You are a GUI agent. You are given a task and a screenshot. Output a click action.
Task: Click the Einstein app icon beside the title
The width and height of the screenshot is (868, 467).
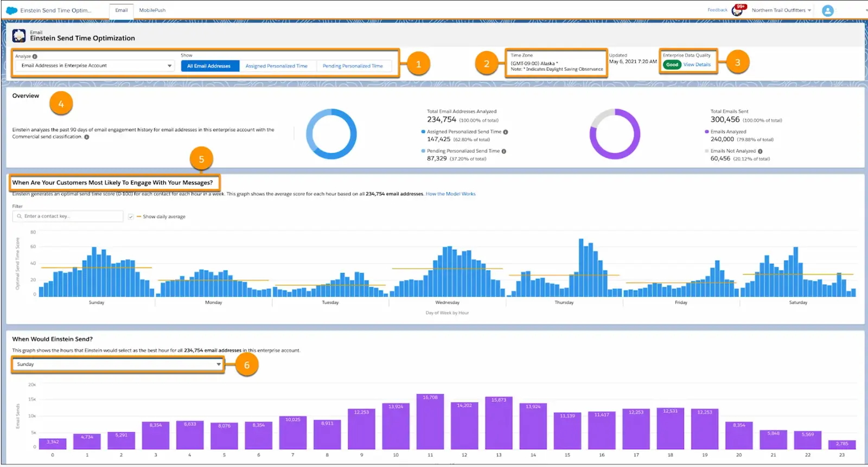(19, 36)
